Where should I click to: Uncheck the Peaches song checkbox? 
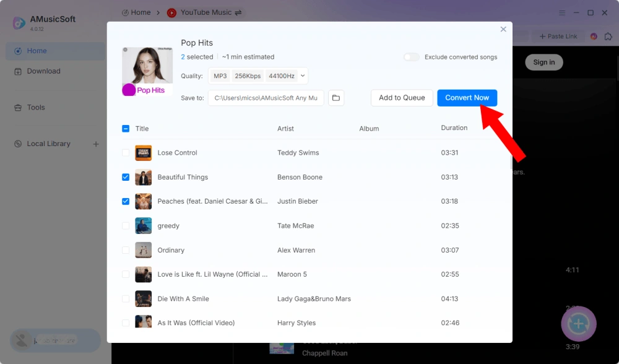coord(126,201)
